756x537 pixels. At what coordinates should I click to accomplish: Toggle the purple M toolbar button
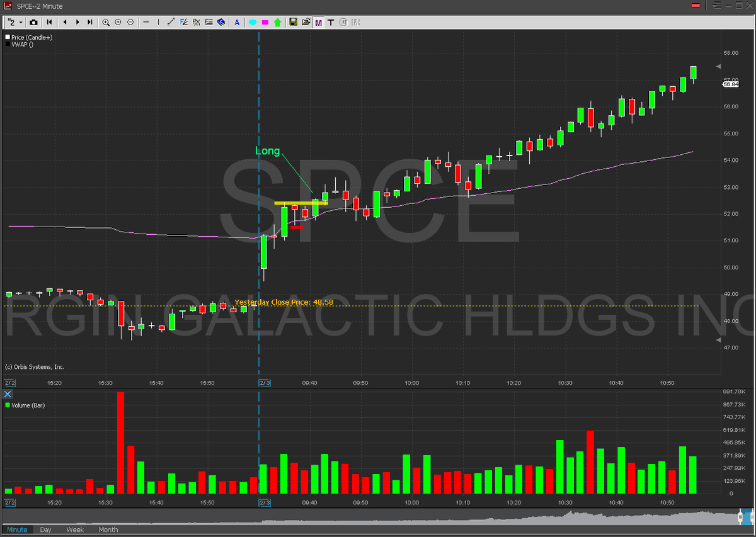pyautogui.click(x=319, y=22)
